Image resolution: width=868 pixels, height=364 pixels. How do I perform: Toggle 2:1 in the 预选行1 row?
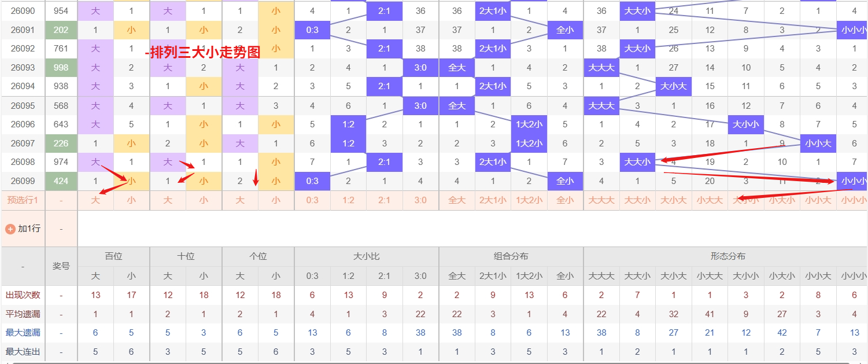click(385, 200)
